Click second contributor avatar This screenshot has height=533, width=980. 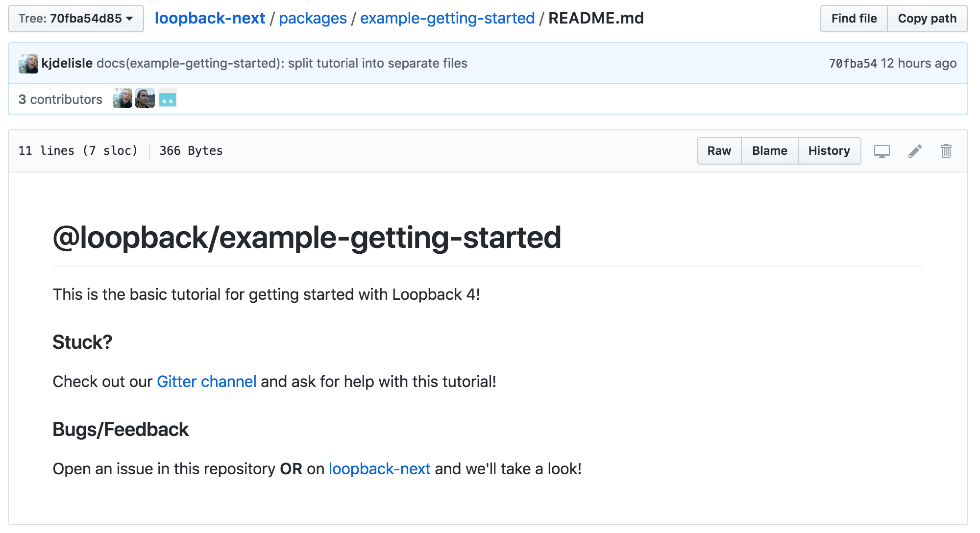coord(145,98)
